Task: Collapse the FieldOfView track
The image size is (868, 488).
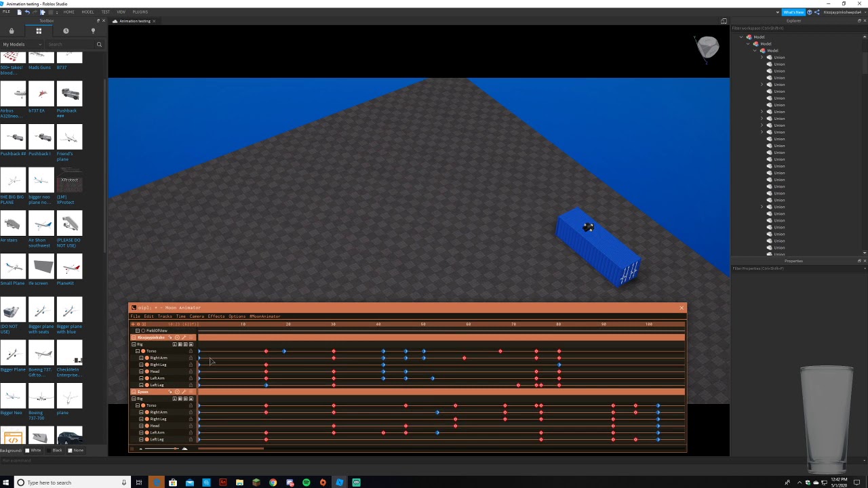Action: pos(138,331)
